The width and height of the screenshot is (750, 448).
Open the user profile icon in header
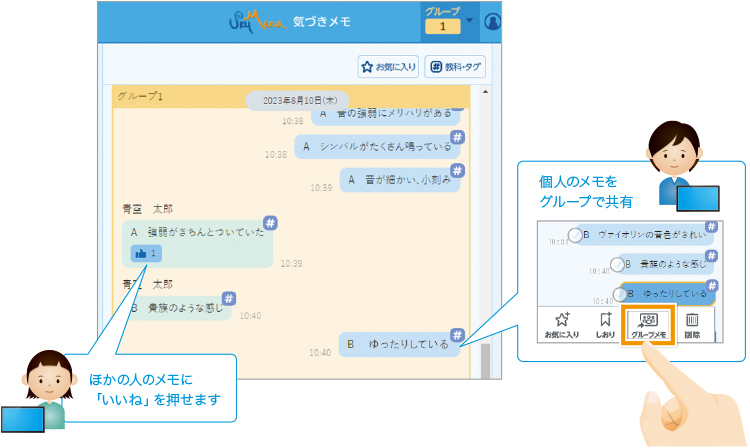(492, 22)
